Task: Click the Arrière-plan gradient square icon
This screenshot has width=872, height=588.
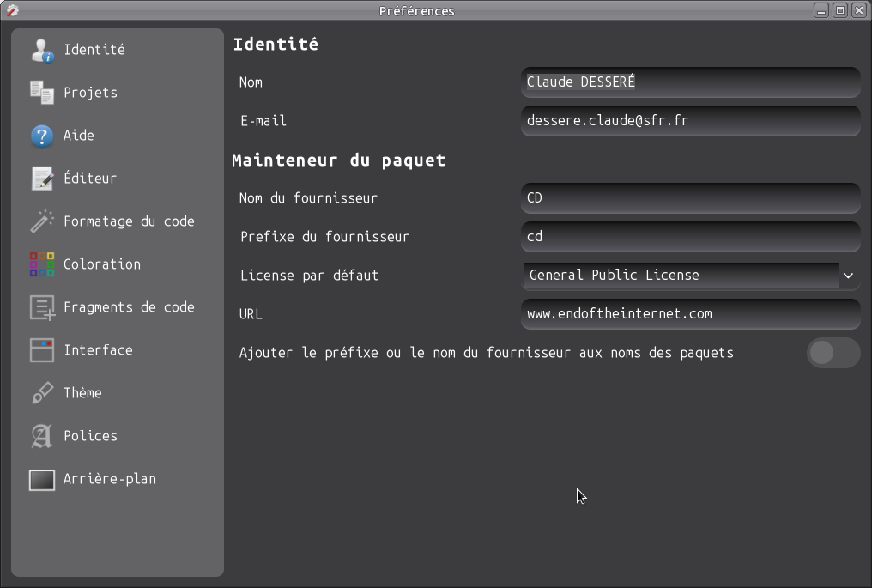Action: pyautogui.click(x=42, y=479)
